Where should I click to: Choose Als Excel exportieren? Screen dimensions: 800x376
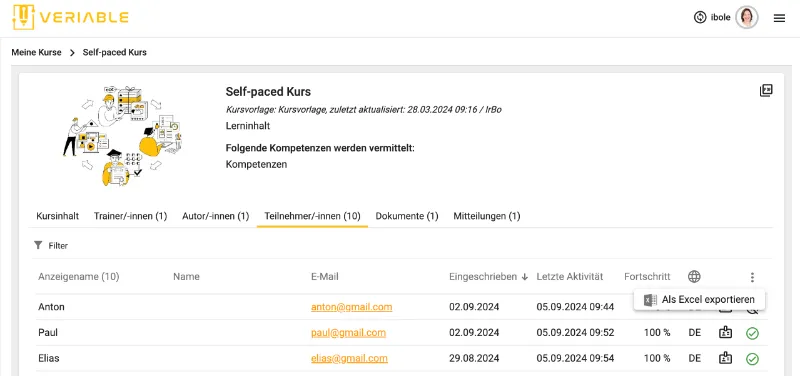click(699, 299)
